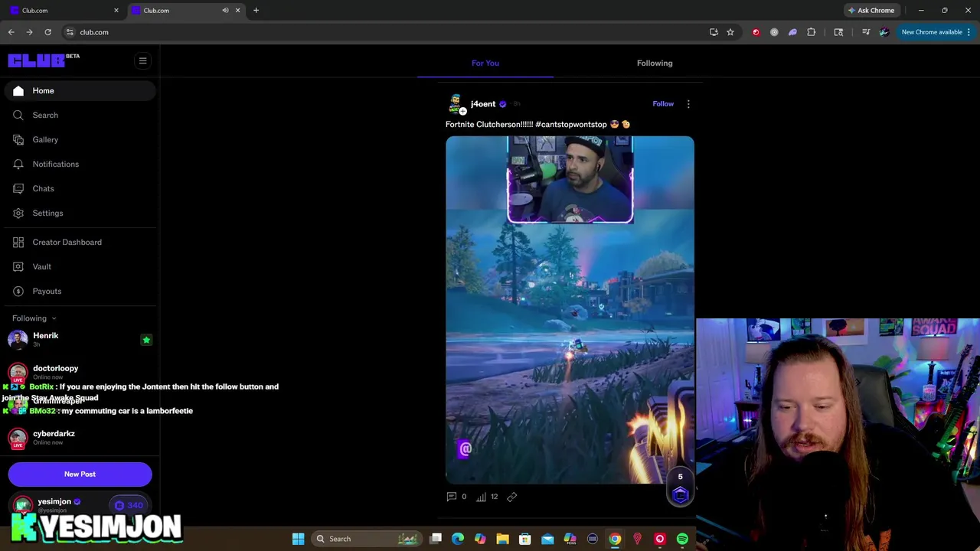Screen dimensions: 980x551
Task: Go to Gallery in the sidebar
Action: click(80, 139)
